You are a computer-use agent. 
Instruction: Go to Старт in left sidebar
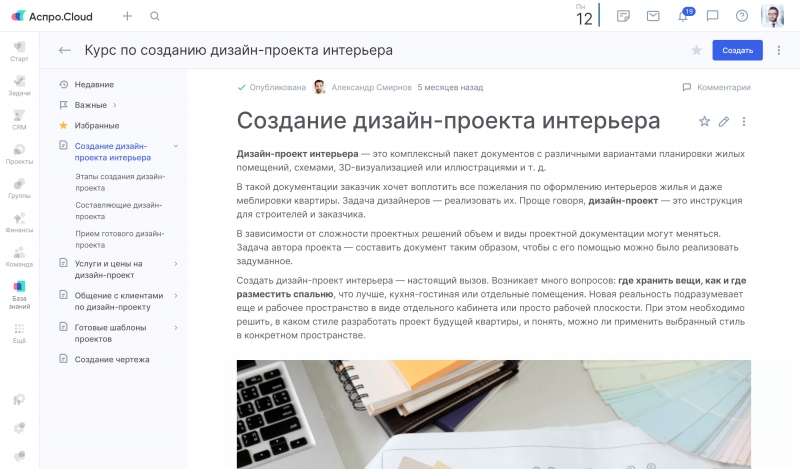[19, 52]
